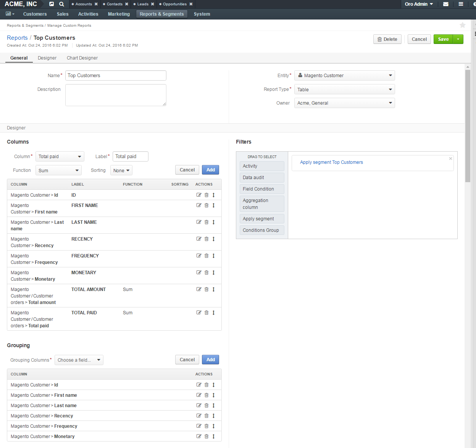
Task: Delete grouping row Magento Customer > Recency
Action: (x=207, y=416)
